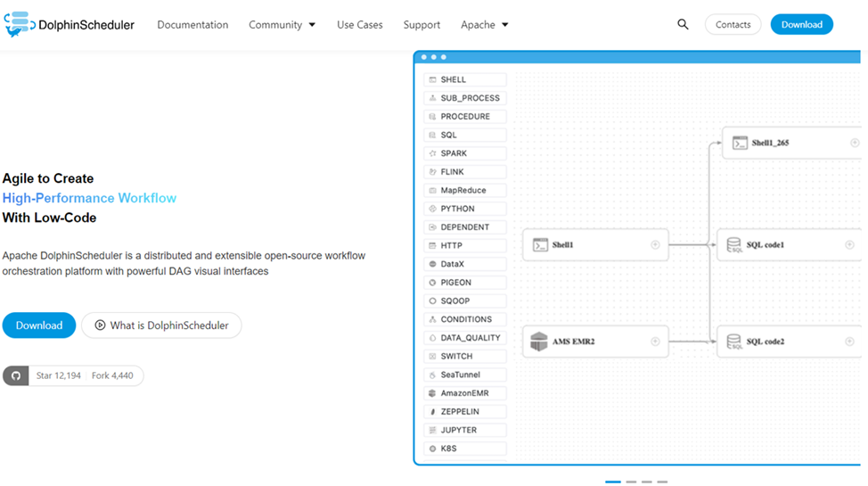Click the terminal icon on Shell1 node
The width and height of the screenshot is (868, 486).
[540, 245]
